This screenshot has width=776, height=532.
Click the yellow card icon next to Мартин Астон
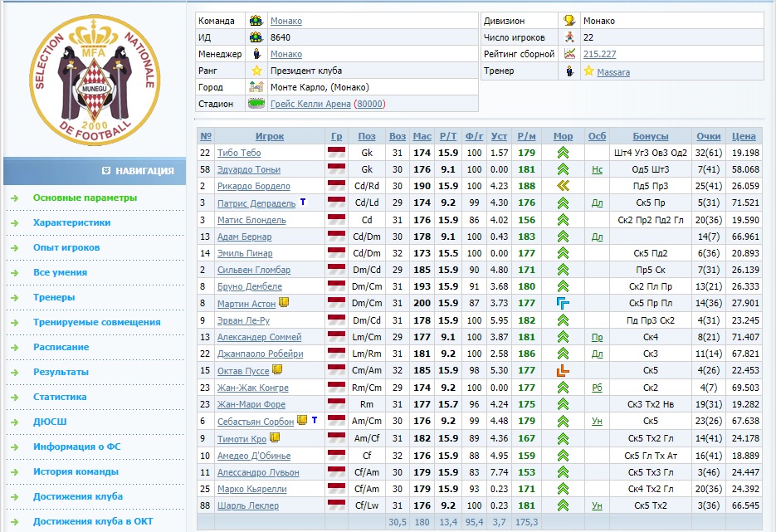[x=284, y=303]
